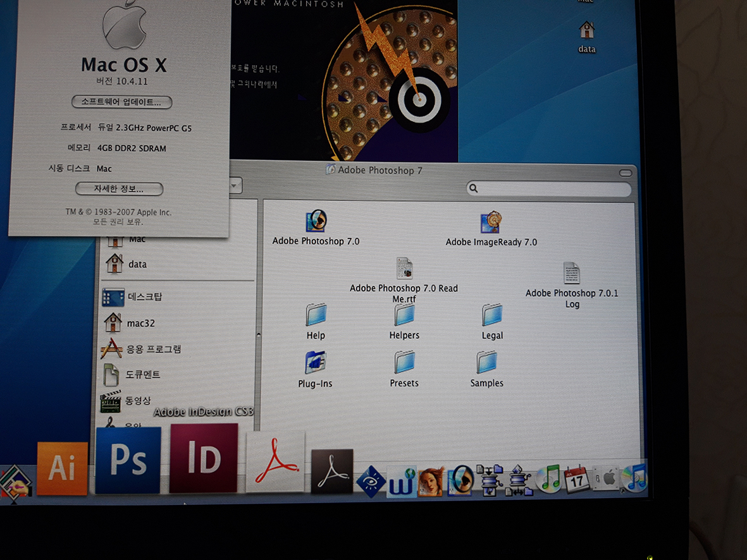Screen dimensions: 747x560
Task: Toggle the toolbar pill button in Finder title bar
Action: click(x=625, y=173)
